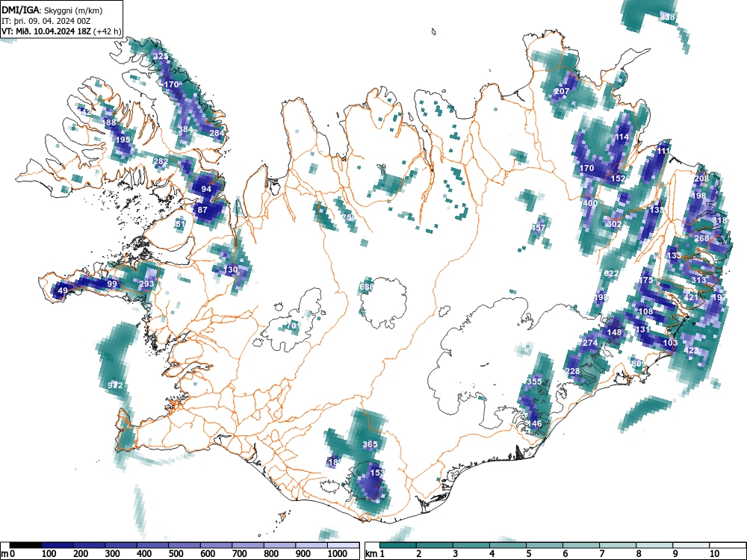
Task: Click the map value 284
Action: pos(217,133)
